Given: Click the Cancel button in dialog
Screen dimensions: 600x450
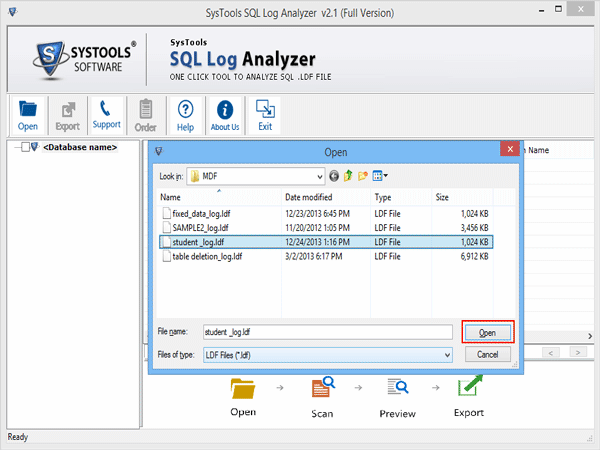Looking at the screenshot, I should click(488, 354).
